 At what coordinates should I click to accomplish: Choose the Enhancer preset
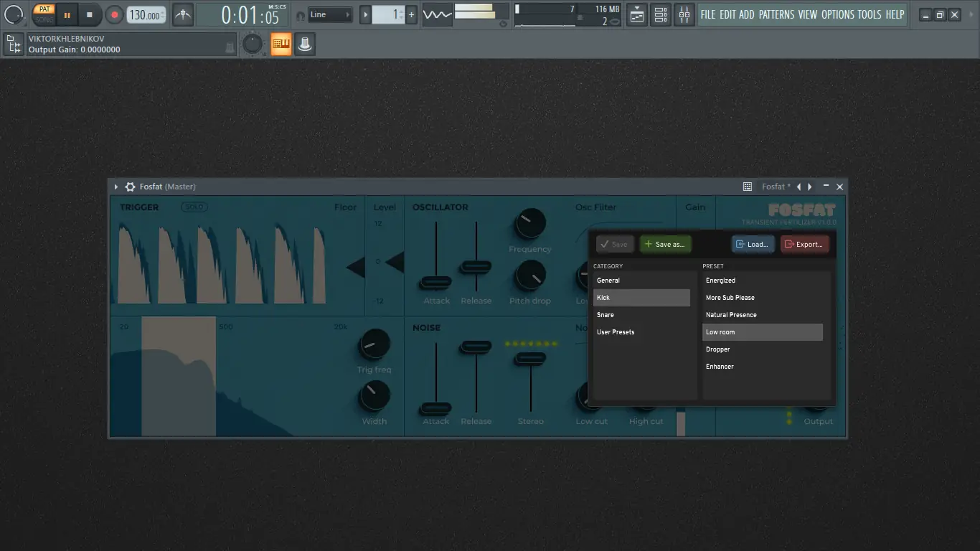(x=763, y=367)
